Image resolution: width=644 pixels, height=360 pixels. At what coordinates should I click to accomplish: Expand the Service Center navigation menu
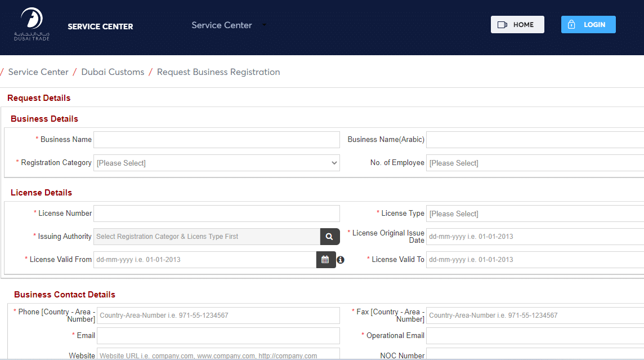(x=263, y=25)
